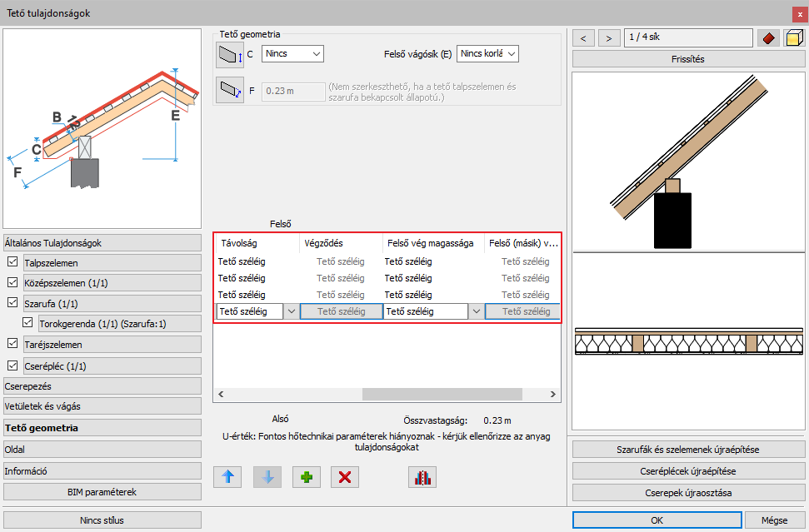Open Általános Tulajdonságok section
This screenshot has width=809, height=532.
[102, 243]
